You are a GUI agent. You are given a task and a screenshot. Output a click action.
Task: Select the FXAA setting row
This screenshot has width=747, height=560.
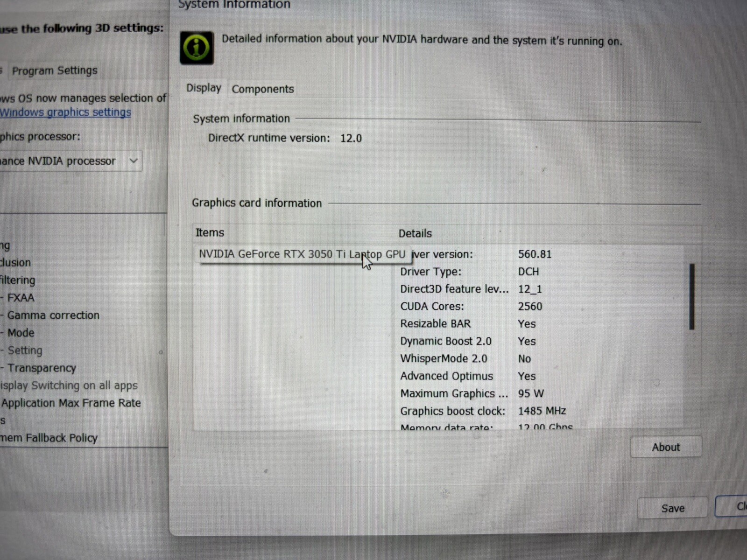pos(21,298)
